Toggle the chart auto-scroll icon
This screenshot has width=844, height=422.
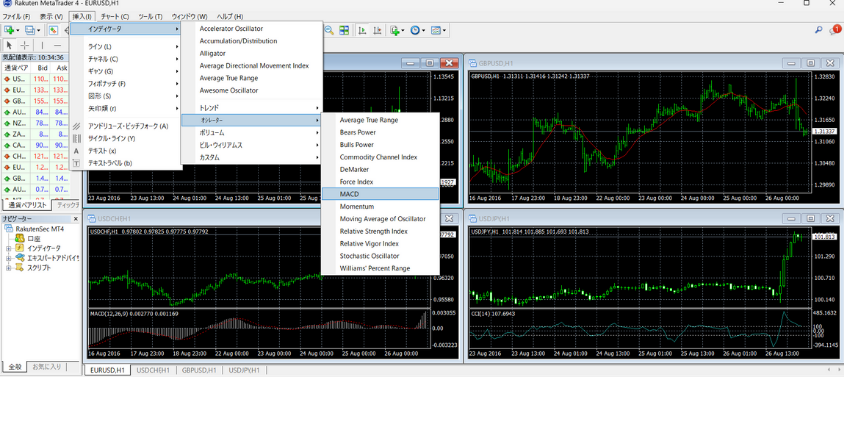(362, 31)
